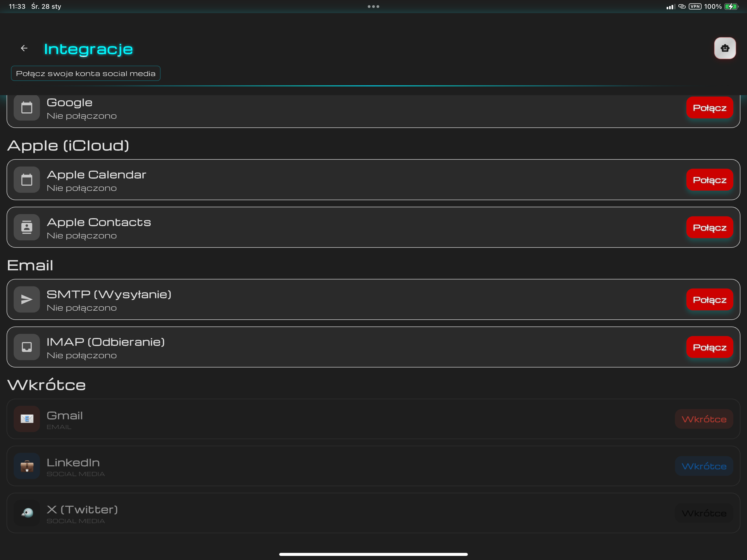The height and width of the screenshot is (560, 747).
Task: Connect the Google integration
Action: click(x=710, y=108)
